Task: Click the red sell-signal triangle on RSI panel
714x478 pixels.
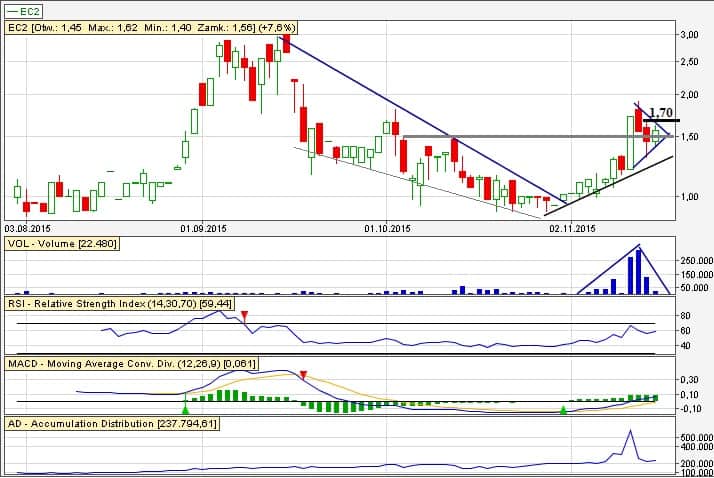Action: coord(246,317)
